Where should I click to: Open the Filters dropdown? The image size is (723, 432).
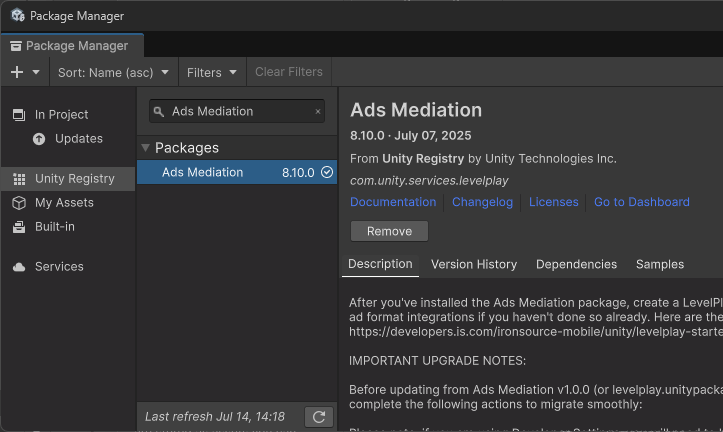212,72
